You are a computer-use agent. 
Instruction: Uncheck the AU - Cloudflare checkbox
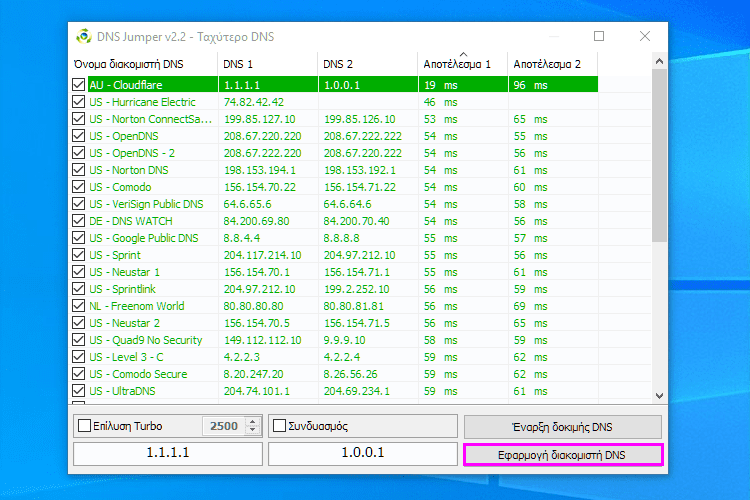pyautogui.click(x=78, y=85)
